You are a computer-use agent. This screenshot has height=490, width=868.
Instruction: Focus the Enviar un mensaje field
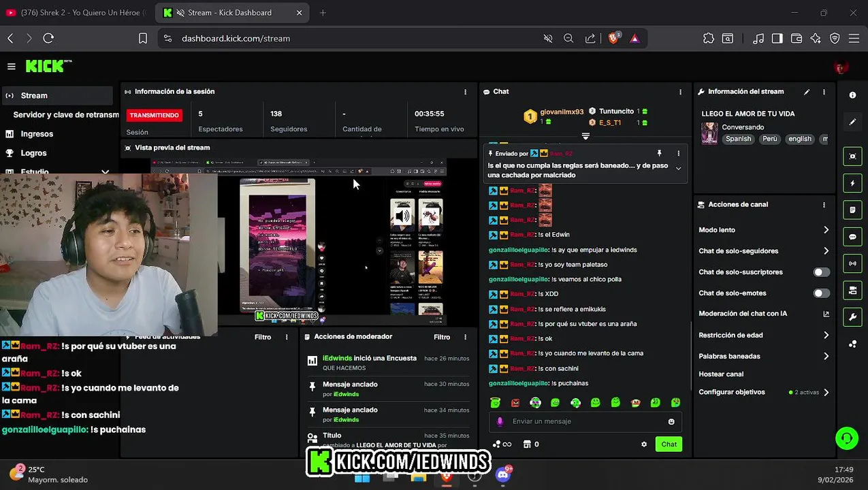pos(585,421)
